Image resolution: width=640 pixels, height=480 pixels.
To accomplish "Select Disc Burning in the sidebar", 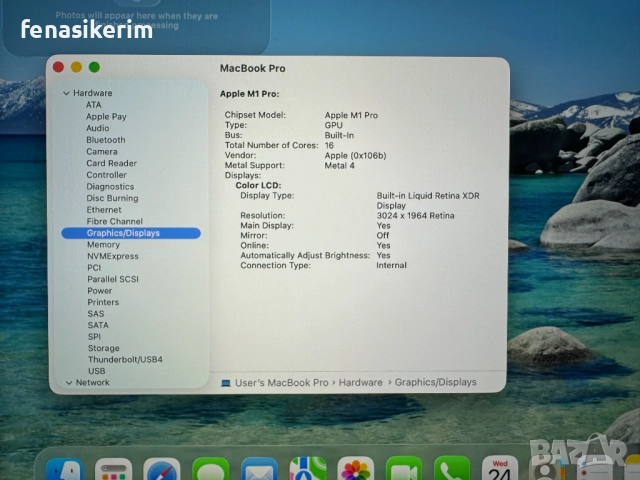I will click(112, 198).
